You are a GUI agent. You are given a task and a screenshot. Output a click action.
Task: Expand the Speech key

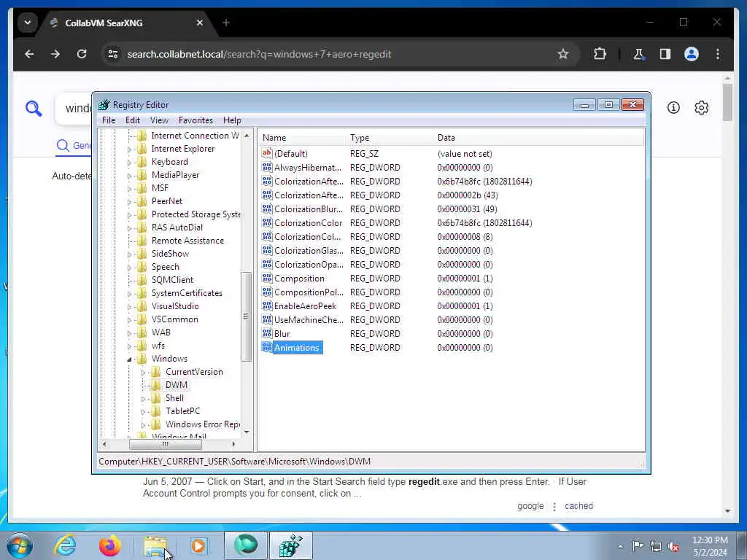129,268
